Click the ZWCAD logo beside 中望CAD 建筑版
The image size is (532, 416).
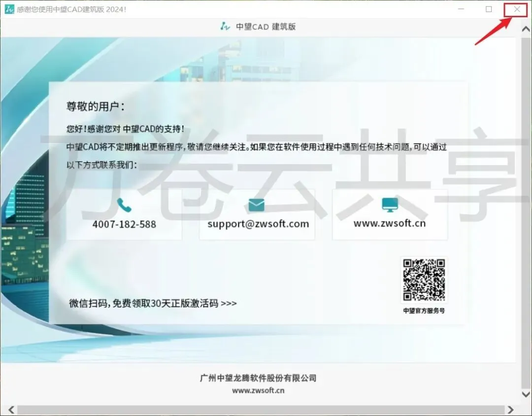(x=225, y=26)
